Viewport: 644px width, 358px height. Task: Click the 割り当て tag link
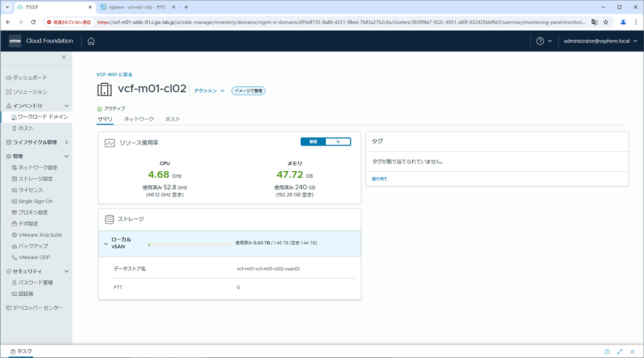point(379,179)
